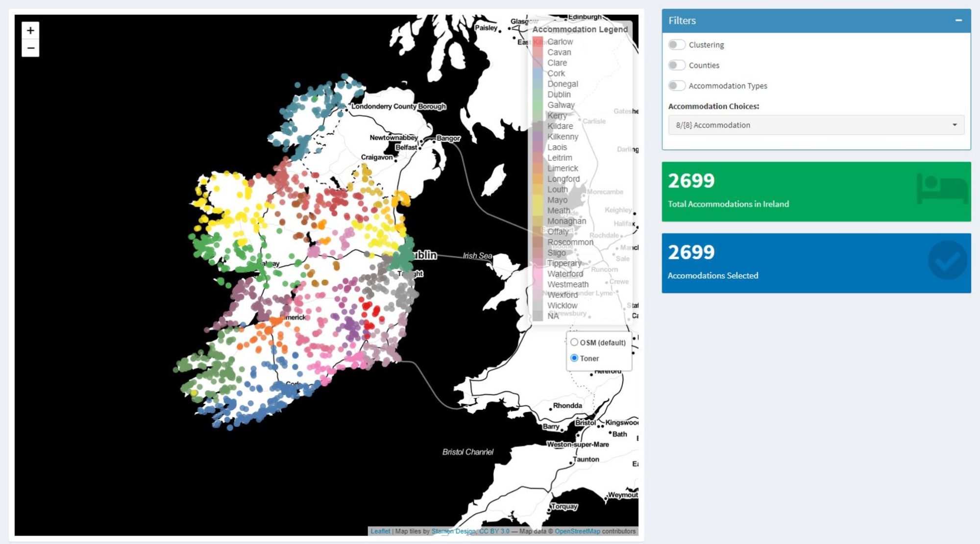980x544 pixels.
Task: Select the Toner basemap radio
Action: (574, 358)
